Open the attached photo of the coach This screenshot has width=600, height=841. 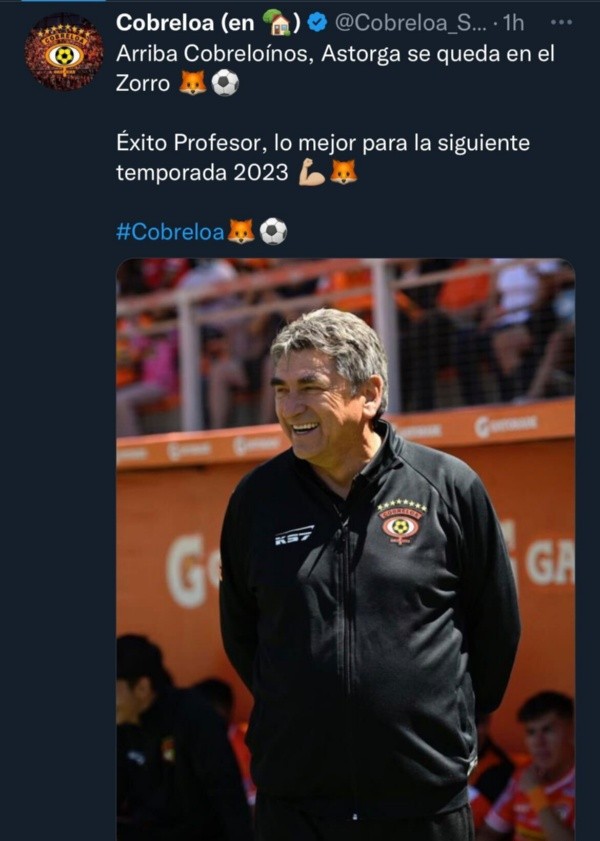click(x=345, y=549)
